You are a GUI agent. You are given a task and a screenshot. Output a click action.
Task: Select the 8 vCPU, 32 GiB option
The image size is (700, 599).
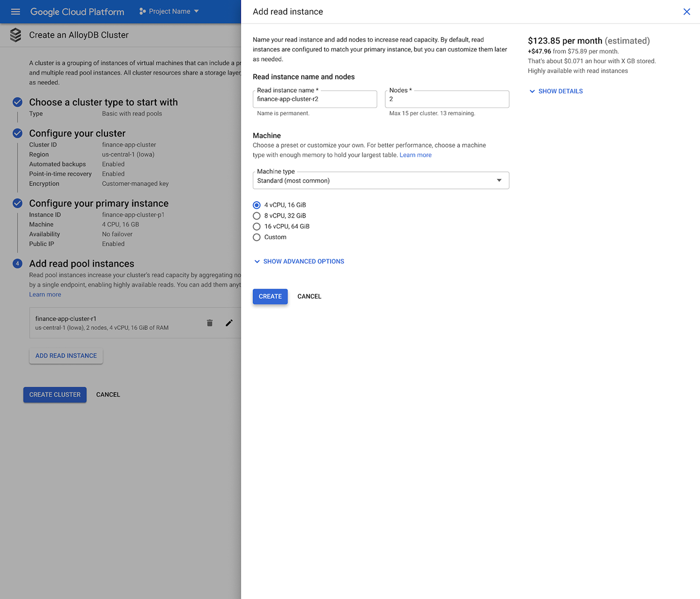(x=257, y=216)
